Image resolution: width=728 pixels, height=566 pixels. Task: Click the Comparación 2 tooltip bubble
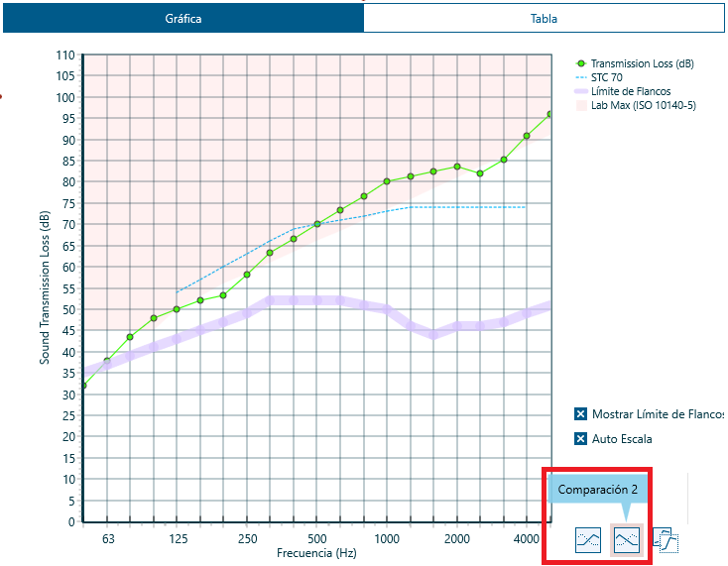coord(597,489)
